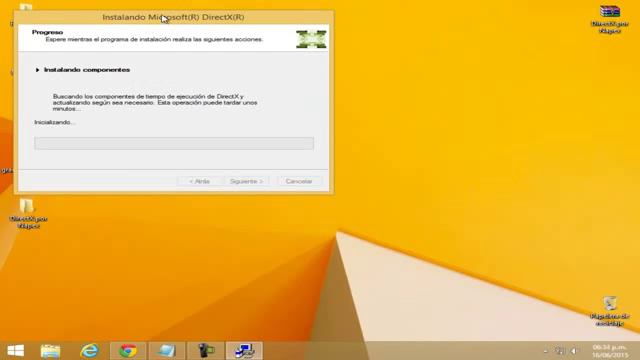
Task: Launch Internet Explorer from the taskbar
Action: [89, 351]
